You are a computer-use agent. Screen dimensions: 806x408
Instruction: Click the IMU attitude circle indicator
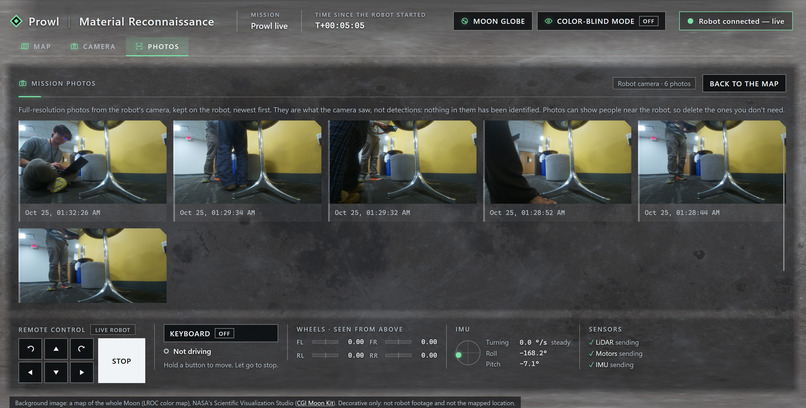[468, 353]
